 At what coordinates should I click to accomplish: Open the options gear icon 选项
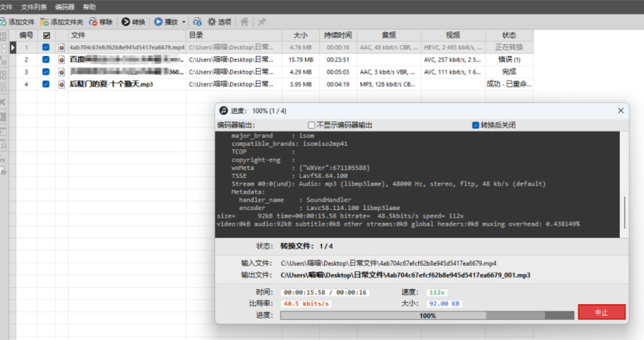211,22
